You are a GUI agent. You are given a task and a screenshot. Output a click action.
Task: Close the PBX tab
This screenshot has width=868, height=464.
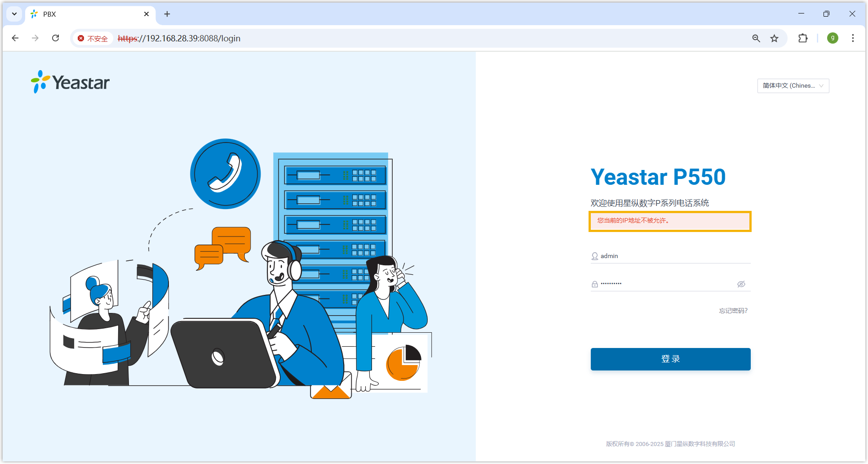coord(146,14)
